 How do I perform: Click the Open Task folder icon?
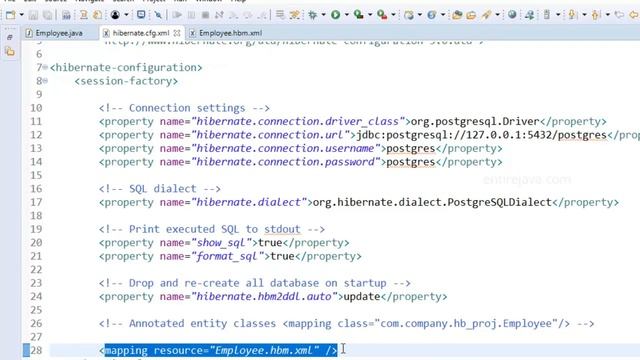coord(471,15)
